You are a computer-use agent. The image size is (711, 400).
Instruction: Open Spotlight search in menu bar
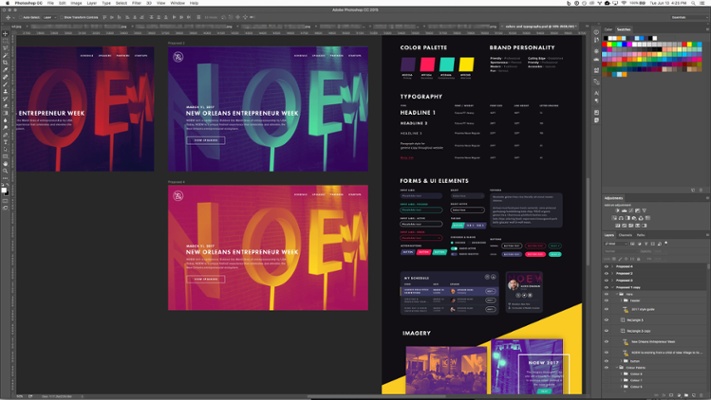(x=693, y=3)
